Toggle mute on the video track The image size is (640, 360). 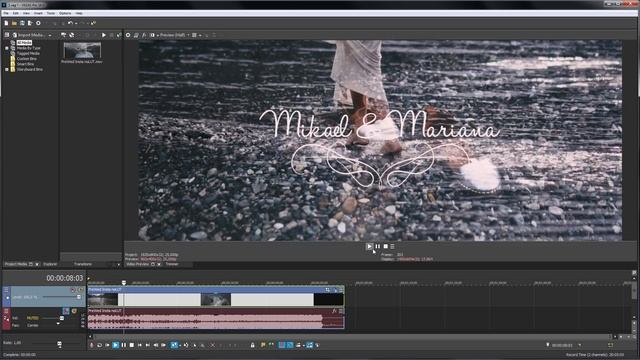(x=73, y=290)
